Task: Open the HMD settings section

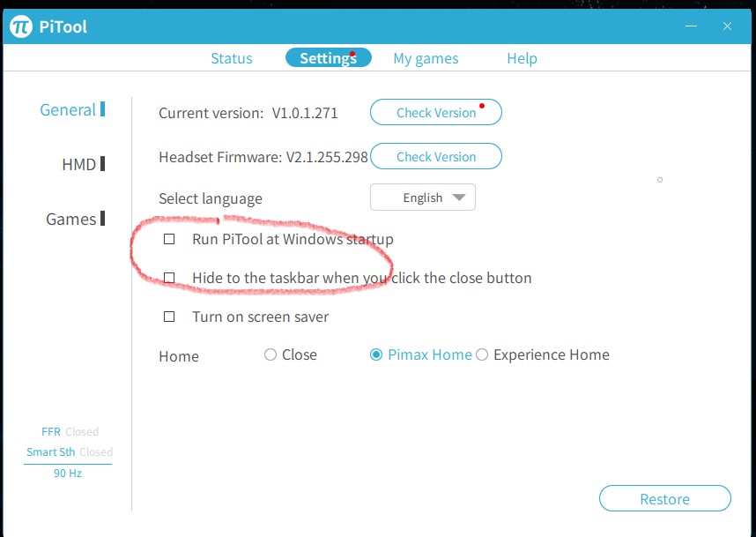Action: coord(79,164)
